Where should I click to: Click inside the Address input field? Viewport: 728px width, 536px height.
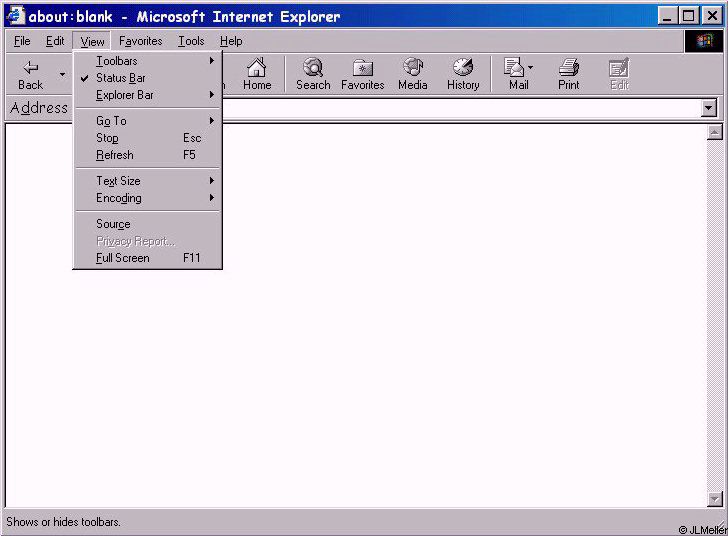(462, 108)
